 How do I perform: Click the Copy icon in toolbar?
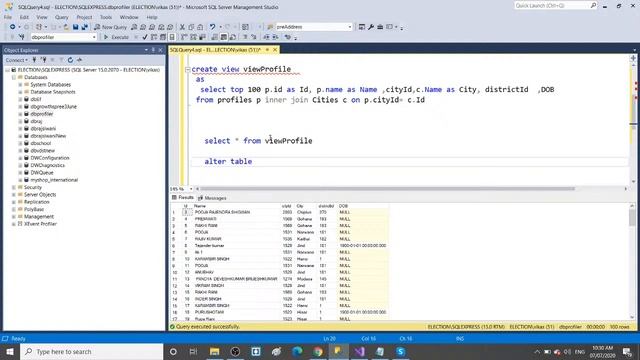191,27
